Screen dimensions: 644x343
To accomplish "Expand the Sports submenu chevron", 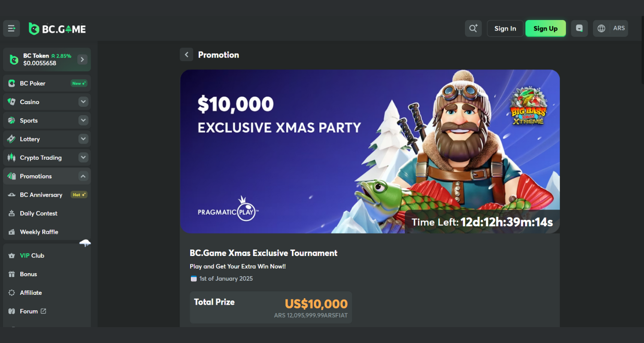I will point(83,120).
